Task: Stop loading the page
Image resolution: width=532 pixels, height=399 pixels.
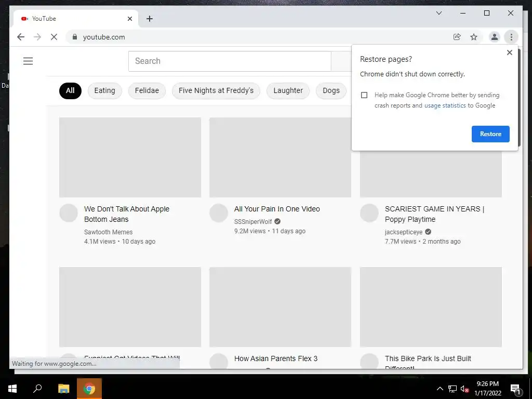Action: pos(54,37)
